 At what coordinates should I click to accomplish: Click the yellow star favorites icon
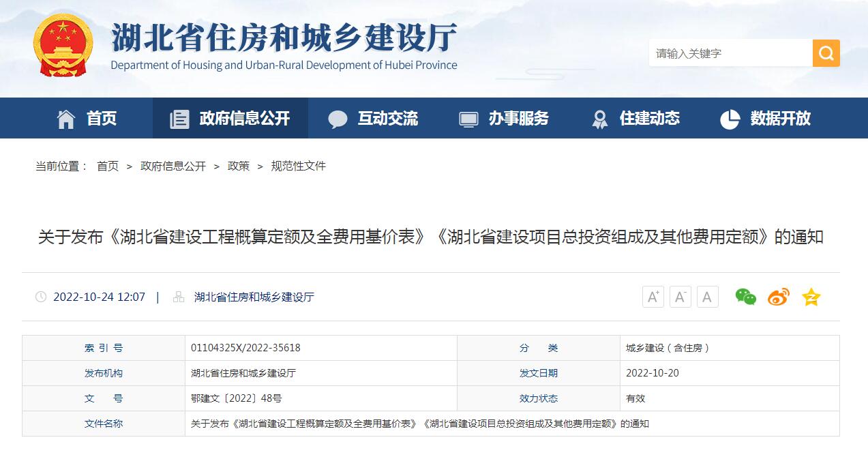click(811, 297)
